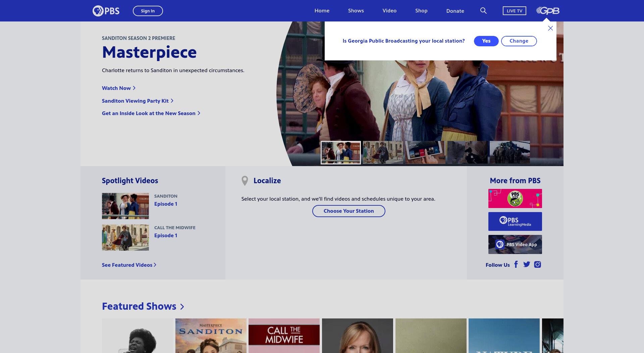Open the singer black-and-white show poster
The height and width of the screenshot is (353, 644).
pyautogui.click(x=138, y=336)
